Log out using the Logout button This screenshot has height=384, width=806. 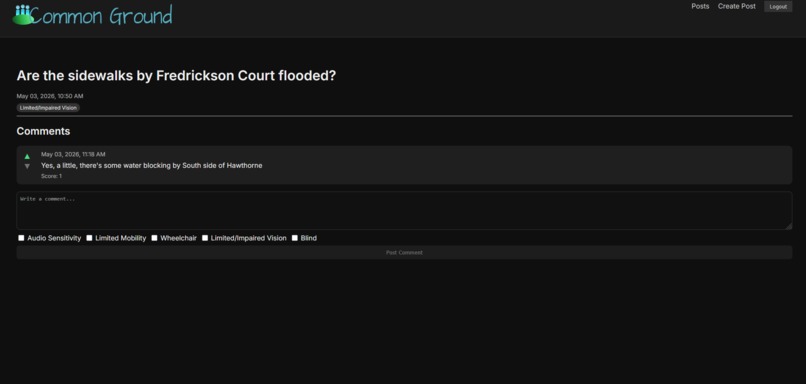pos(778,7)
